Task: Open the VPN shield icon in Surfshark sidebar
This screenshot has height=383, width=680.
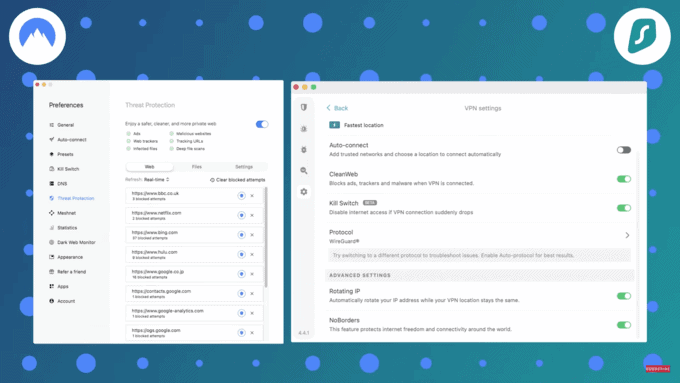Action: coord(304,107)
